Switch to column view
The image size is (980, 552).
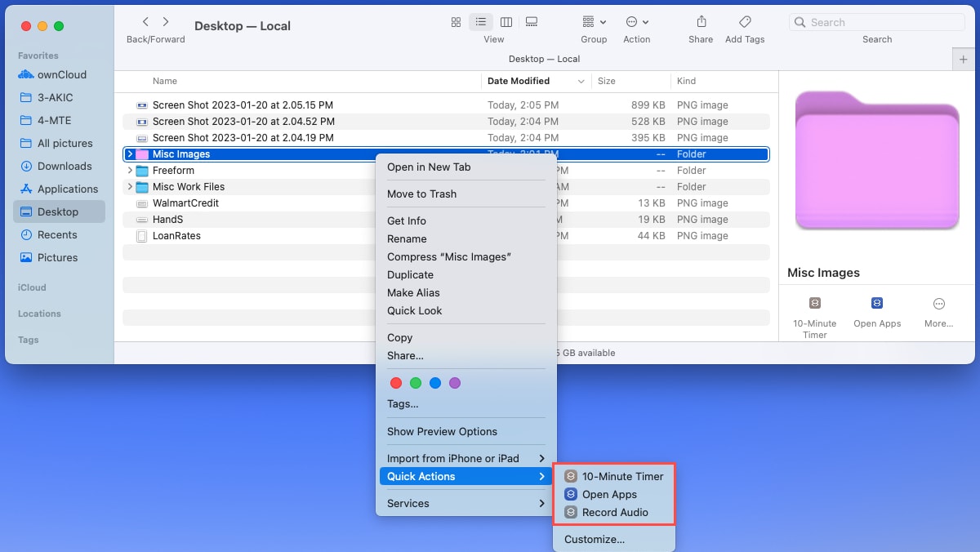(x=506, y=22)
